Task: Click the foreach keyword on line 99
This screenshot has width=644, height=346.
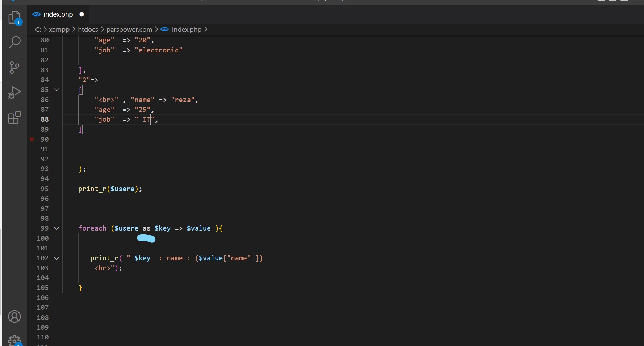Action: point(92,228)
